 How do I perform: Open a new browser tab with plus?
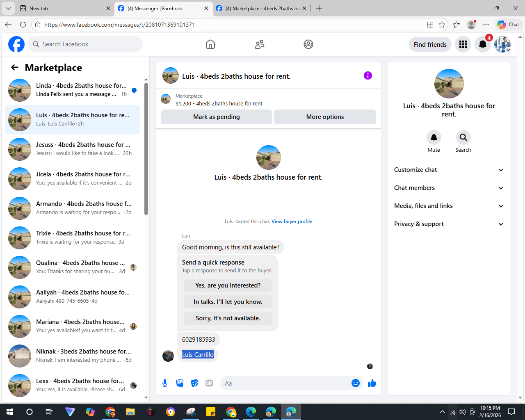tap(319, 8)
